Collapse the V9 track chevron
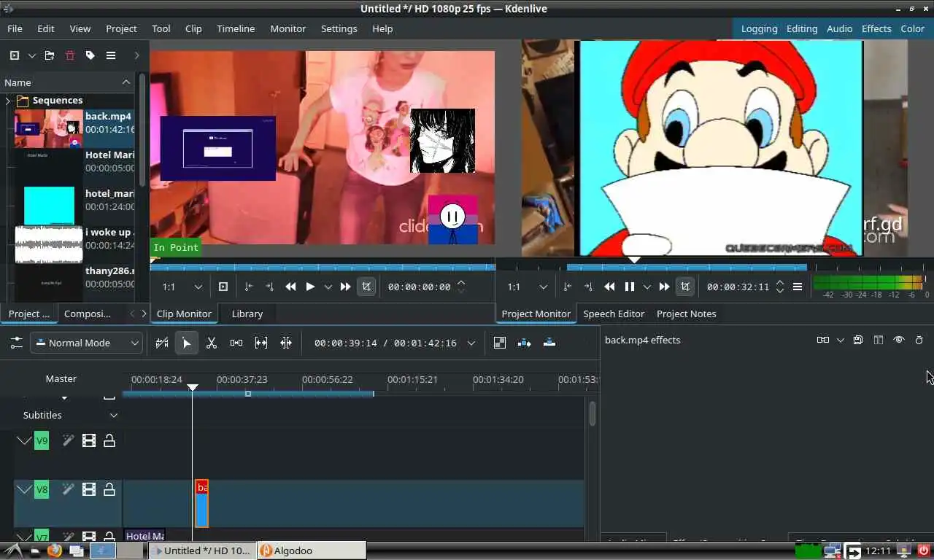The width and height of the screenshot is (934, 560). [24, 440]
